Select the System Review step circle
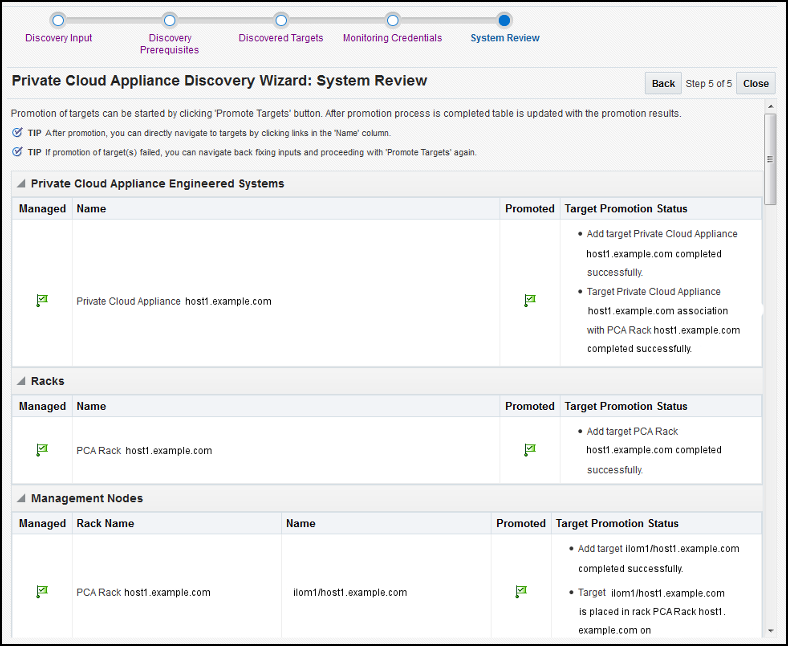This screenshot has width=788, height=646. 504,21
